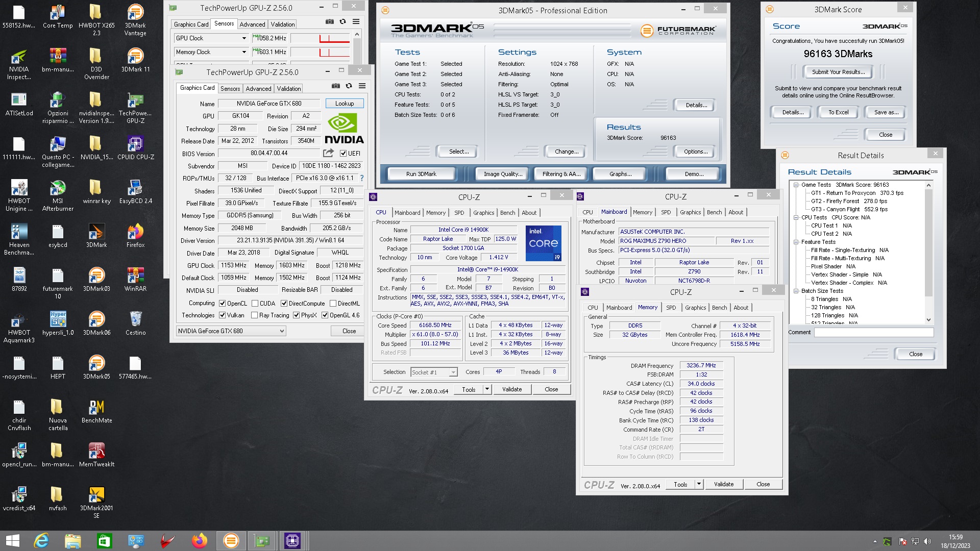Toggle the UEFI checkbox in GPU-Z
980x551 pixels.
(343, 153)
